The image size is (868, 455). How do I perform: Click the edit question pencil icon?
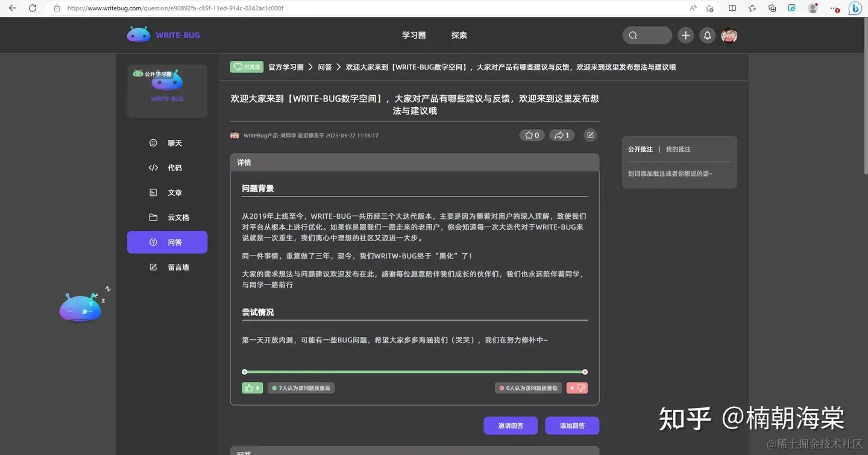pos(590,135)
